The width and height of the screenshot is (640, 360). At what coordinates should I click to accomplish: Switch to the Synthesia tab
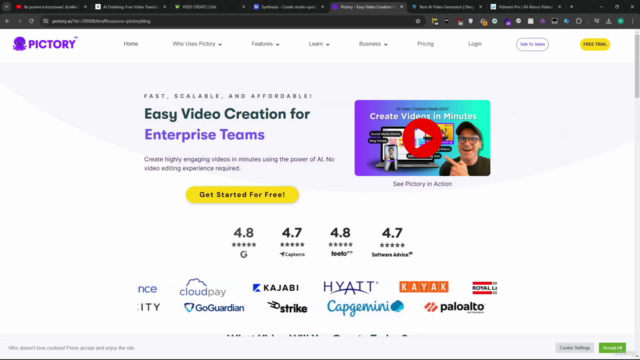pyautogui.click(x=288, y=7)
